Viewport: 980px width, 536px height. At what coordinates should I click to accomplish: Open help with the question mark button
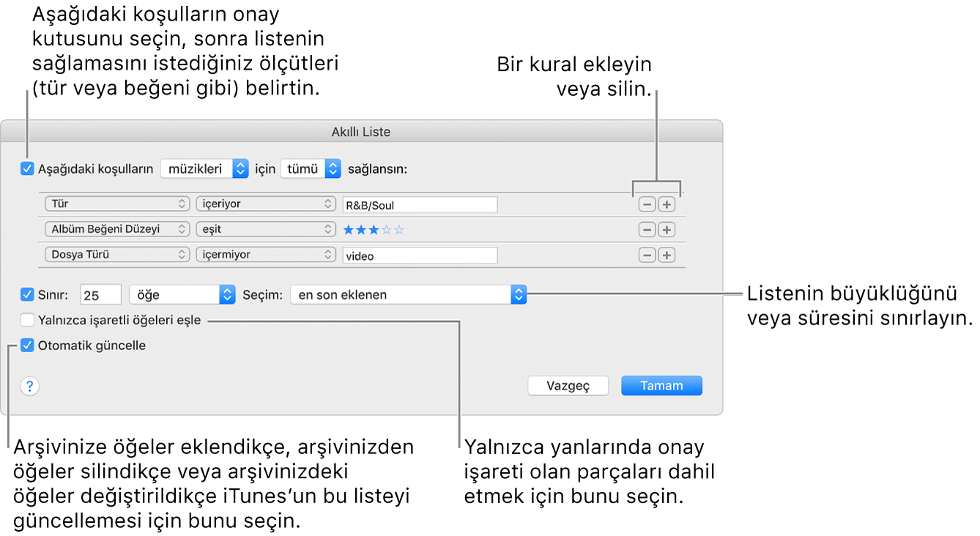30,387
